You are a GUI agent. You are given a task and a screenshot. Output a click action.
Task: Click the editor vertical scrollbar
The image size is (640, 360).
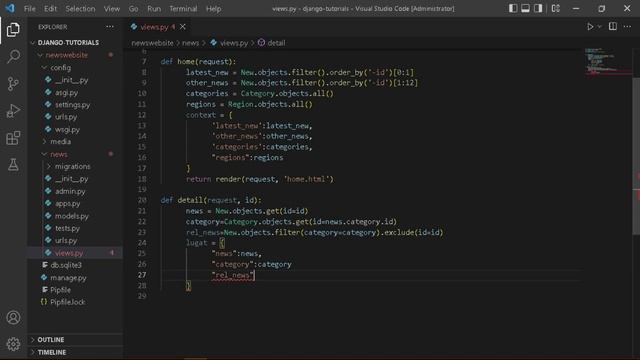[636, 155]
